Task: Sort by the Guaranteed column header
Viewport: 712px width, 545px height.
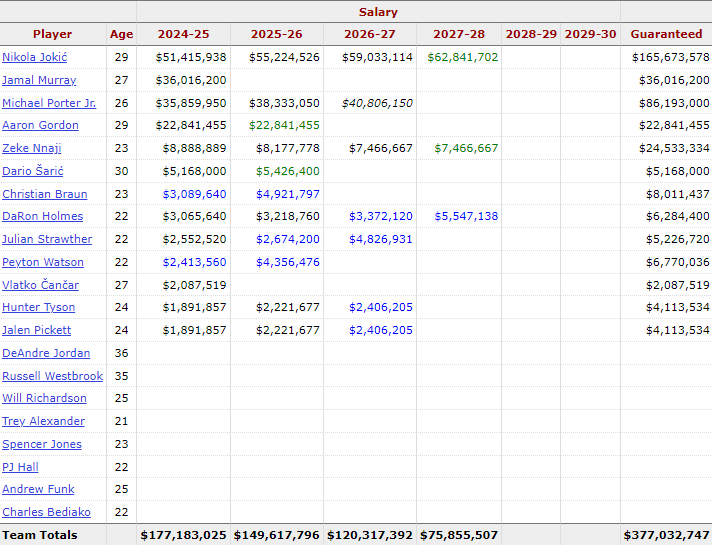Action: (x=666, y=34)
